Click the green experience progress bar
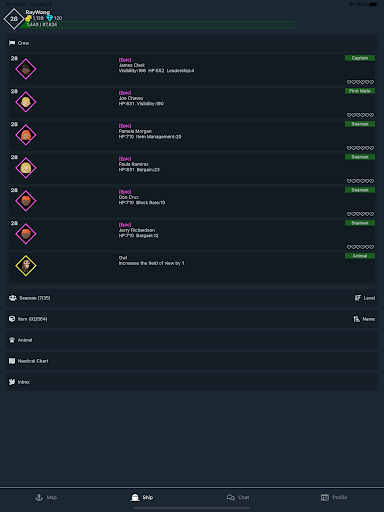 click(157, 25)
